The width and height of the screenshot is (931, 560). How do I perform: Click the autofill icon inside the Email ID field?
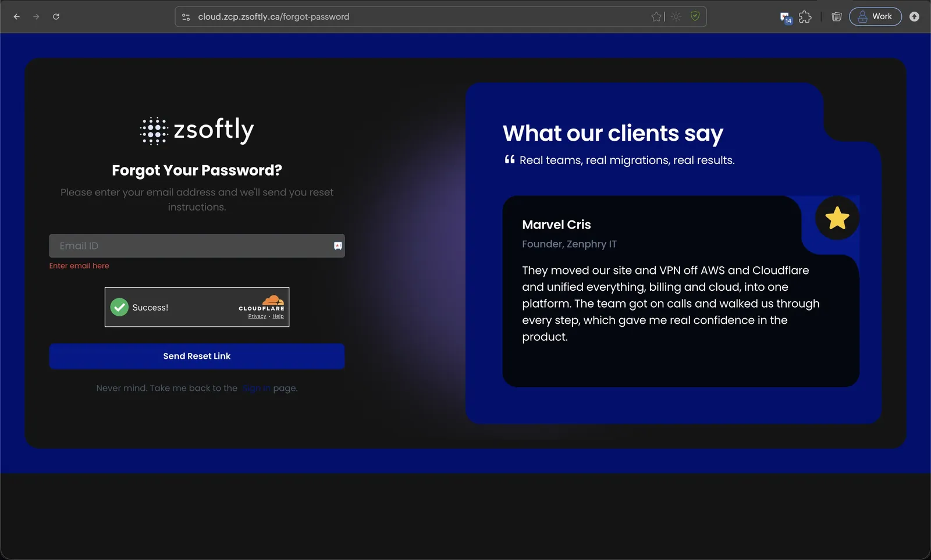337,246
